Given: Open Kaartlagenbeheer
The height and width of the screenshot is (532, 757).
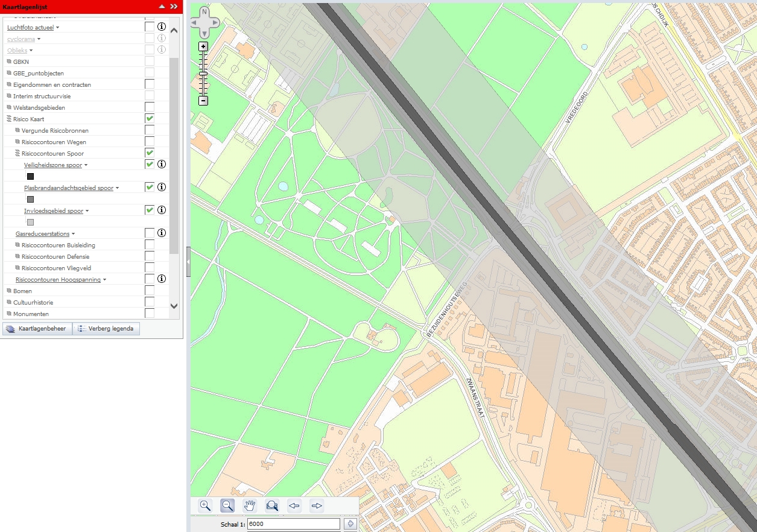Looking at the screenshot, I should point(37,329).
